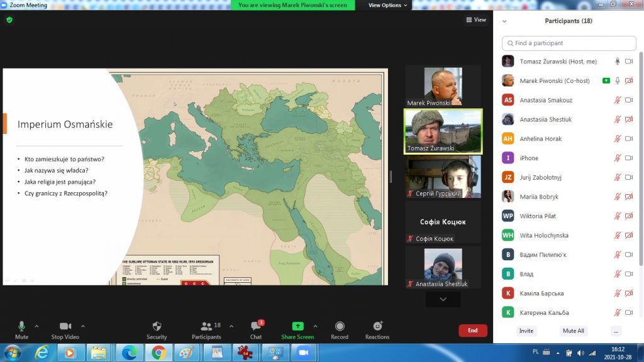This screenshot has width=644, height=362.
Task: Start recording with Record icon
Action: point(340,327)
